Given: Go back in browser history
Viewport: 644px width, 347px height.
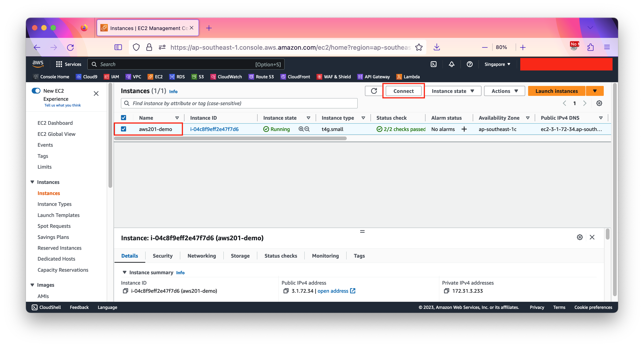Looking at the screenshot, I should coord(37,47).
